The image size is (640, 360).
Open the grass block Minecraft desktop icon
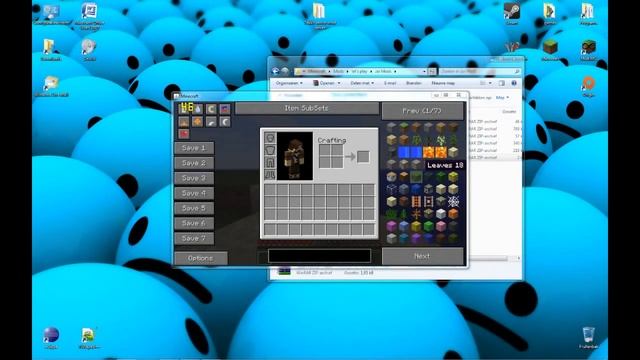click(x=550, y=50)
